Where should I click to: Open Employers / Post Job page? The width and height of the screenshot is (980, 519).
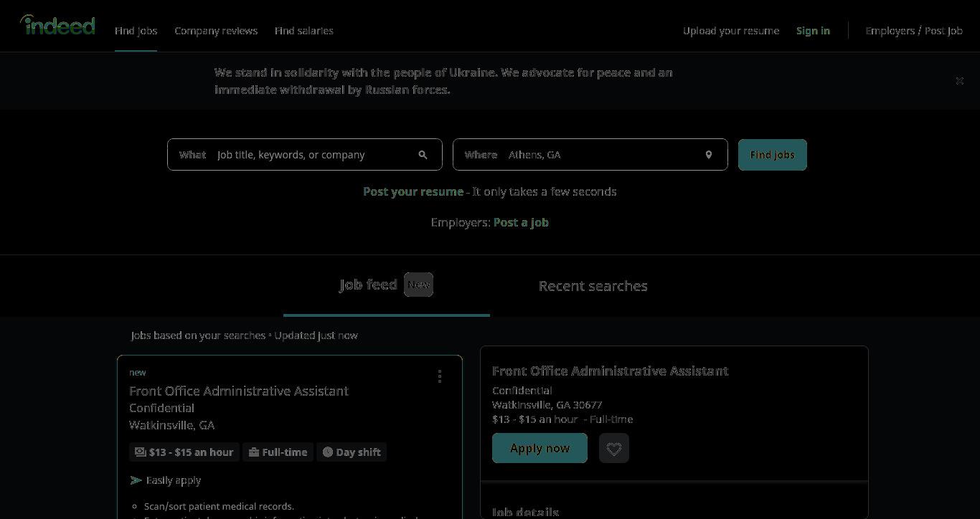[914, 31]
